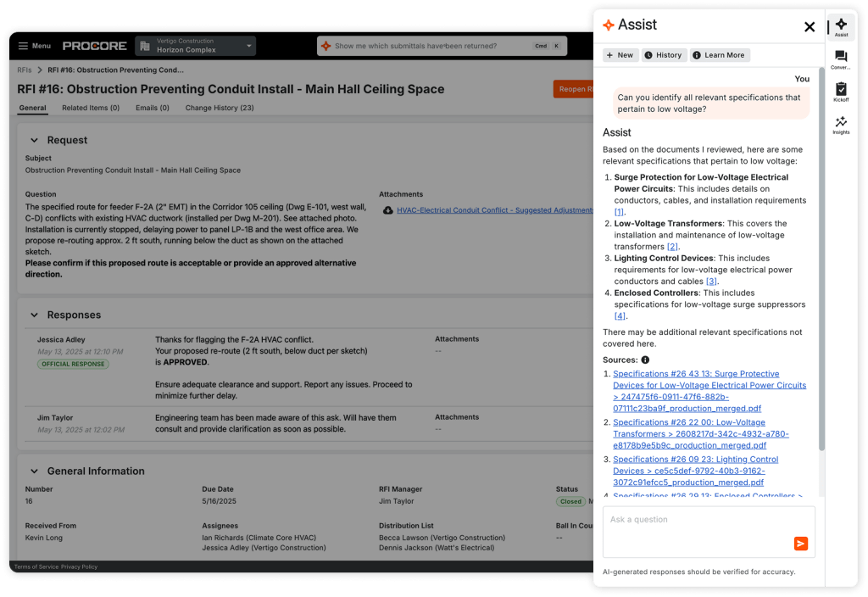The image size is (868, 597).
Task: Open Specifications #26 09 23 Lighting Control source
Action: pos(695,471)
